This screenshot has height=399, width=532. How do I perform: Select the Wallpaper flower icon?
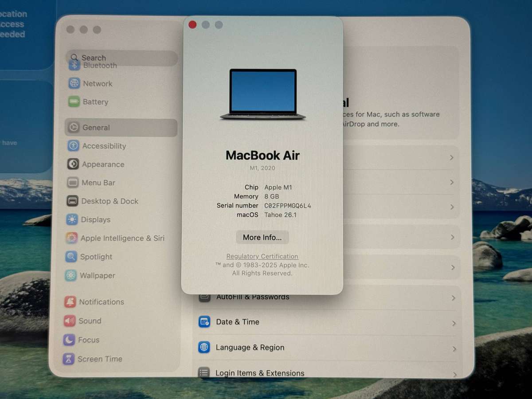click(71, 275)
